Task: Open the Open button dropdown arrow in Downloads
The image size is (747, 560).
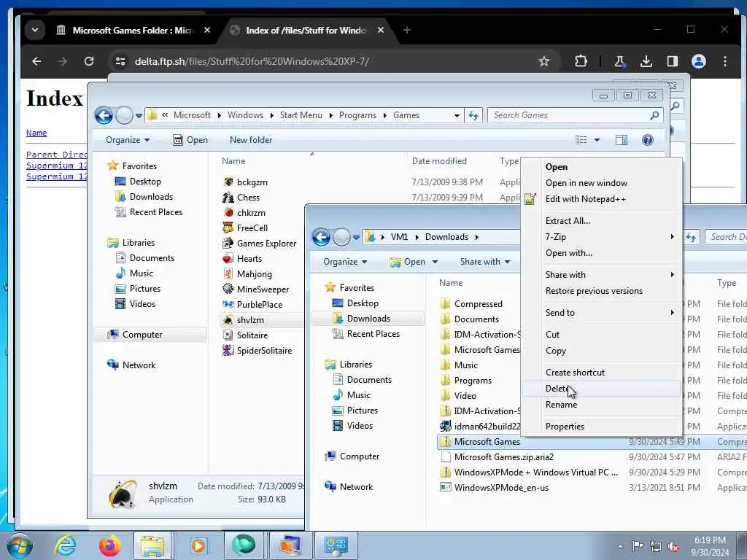Action: pyautogui.click(x=435, y=262)
